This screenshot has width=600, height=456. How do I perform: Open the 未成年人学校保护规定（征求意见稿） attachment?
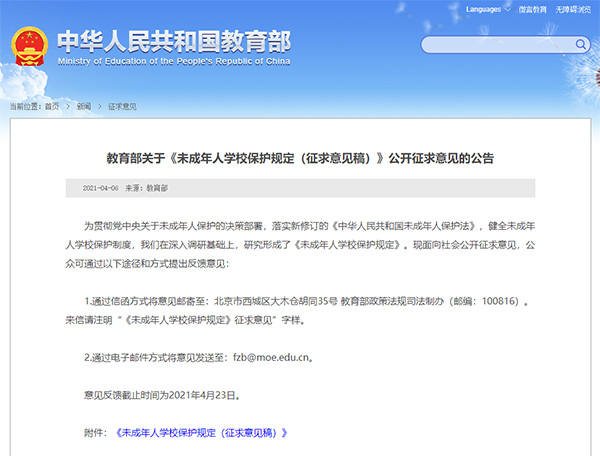tap(202, 432)
